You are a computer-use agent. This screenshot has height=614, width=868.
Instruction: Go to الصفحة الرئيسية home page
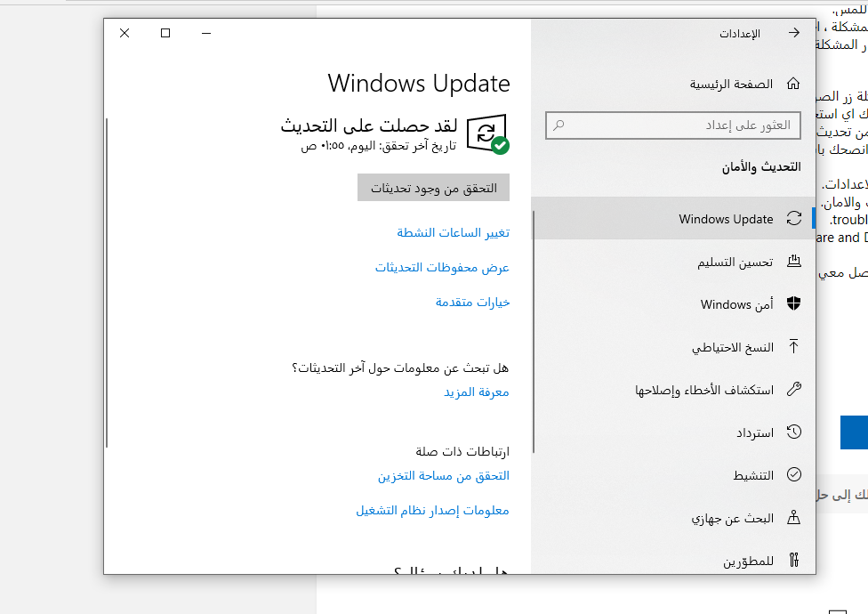(674, 85)
